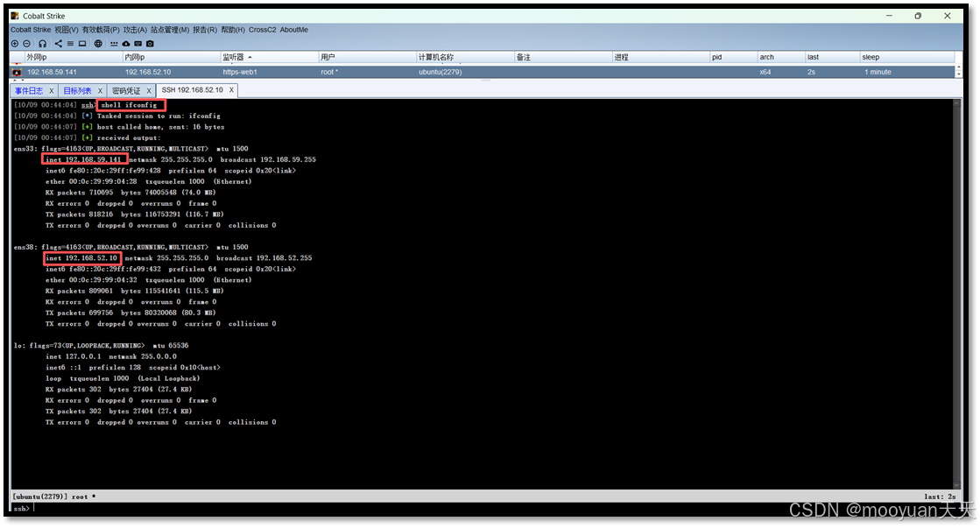Open the 视图(V) menu
The width and height of the screenshot is (980, 528).
67,30
